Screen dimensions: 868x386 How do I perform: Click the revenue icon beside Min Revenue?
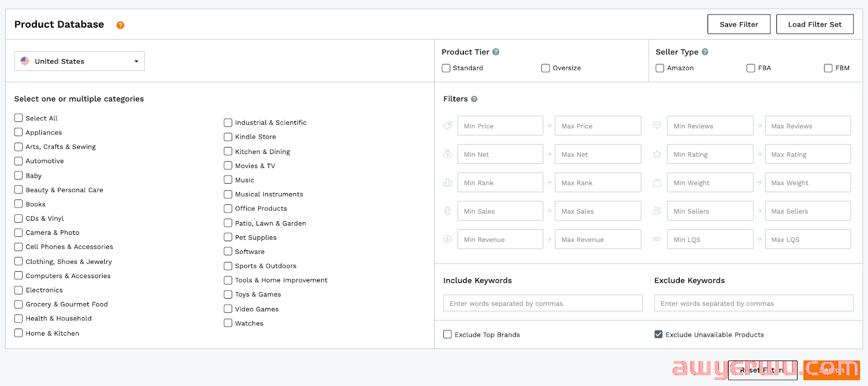[x=448, y=239]
